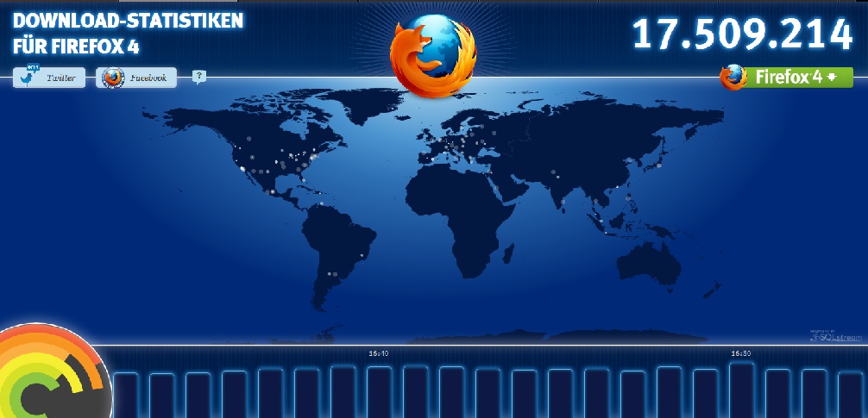Click the 16:10 time label on chart
This screenshot has width=868, height=418.
point(379,353)
